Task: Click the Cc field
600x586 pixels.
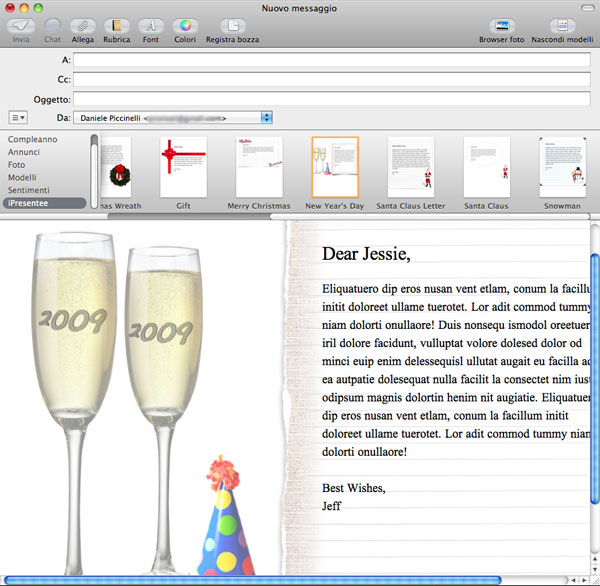Action: tap(332, 79)
